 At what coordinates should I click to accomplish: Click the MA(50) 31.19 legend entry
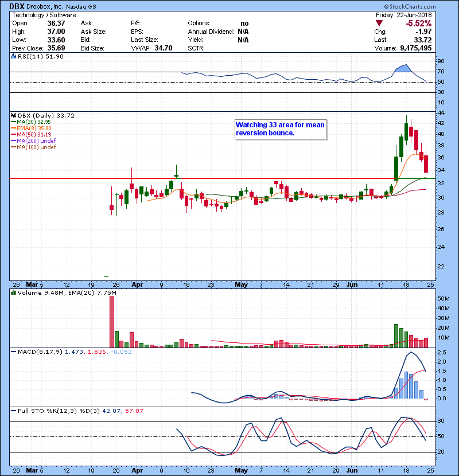31,134
